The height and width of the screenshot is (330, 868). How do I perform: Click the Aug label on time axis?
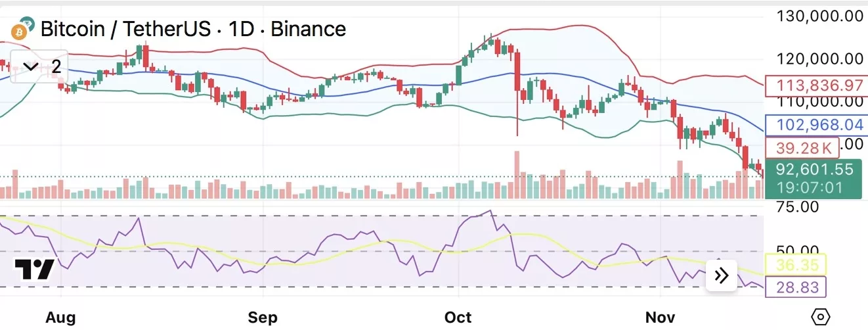60,318
